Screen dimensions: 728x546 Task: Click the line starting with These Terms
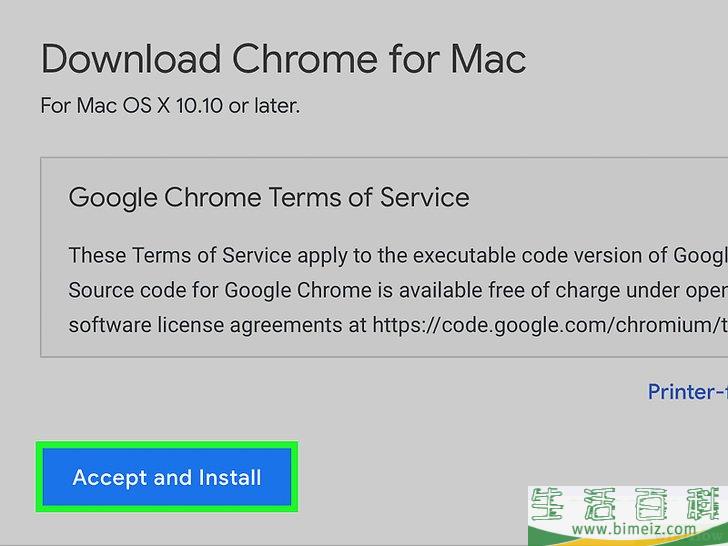(x=398, y=256)
